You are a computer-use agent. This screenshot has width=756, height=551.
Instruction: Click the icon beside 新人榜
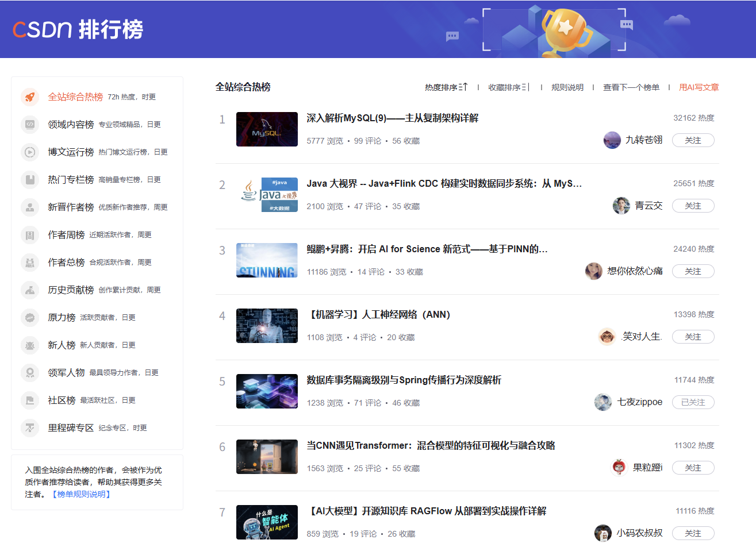coord(30,345)
